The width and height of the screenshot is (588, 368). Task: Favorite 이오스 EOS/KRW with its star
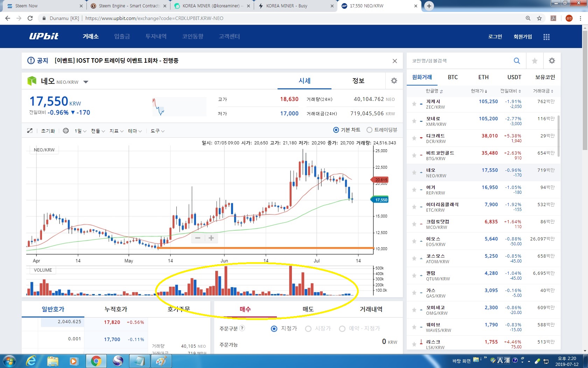pyautogui.click(x=414, y=241)
